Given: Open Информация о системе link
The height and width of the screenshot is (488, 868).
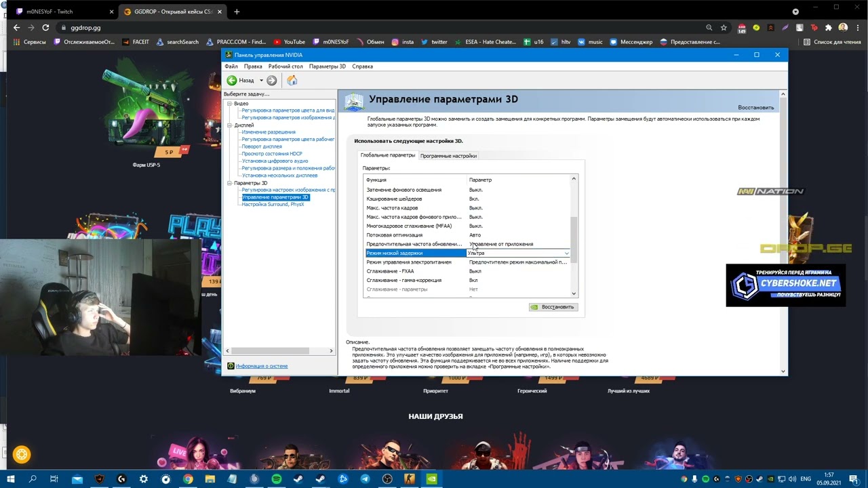Looking at the screenshot, I should pyautogui.click(x=261, y=366).
